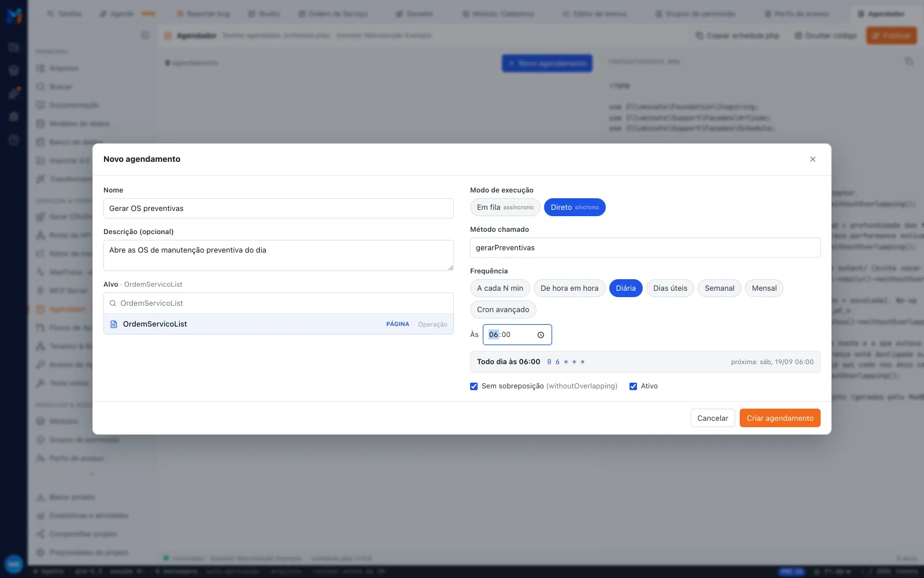924x578 pixels.
Task: Select Semanal frequency
Action: coord(720,288)
